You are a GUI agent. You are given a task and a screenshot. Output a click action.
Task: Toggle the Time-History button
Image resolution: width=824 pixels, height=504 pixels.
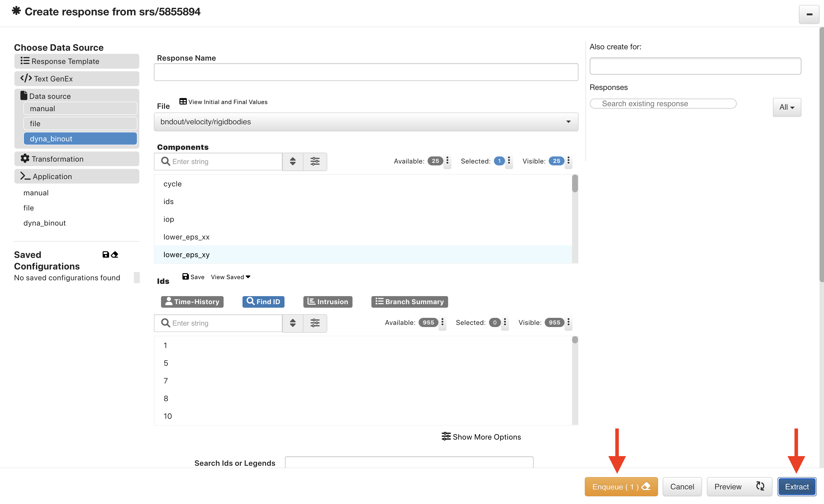coord(192,302)
